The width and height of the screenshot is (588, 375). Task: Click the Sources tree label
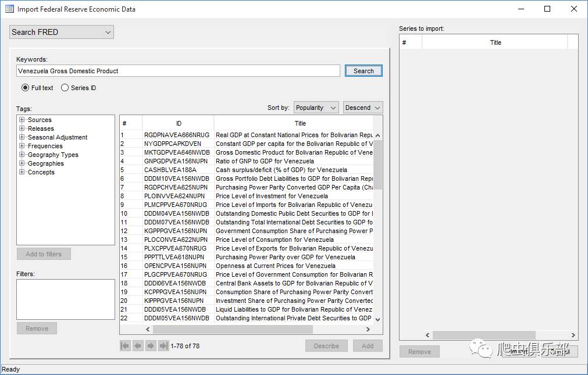[40, 120]
